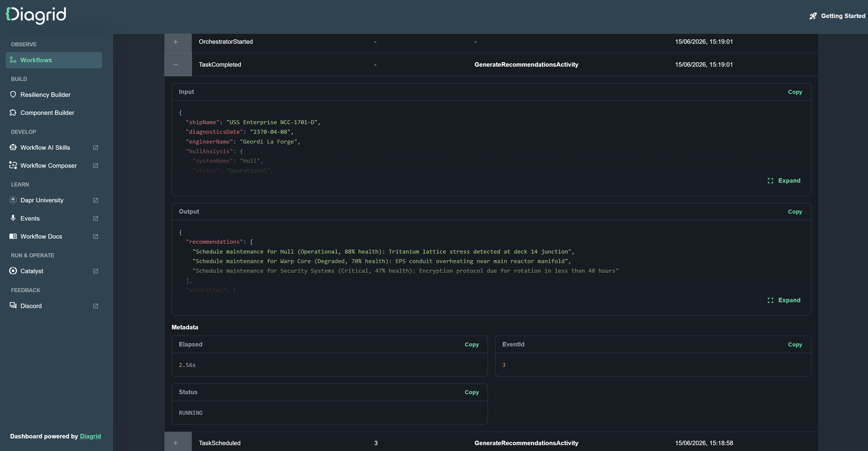
Task: Click the 15:18:58 timestamp
Action: (704, 443)
